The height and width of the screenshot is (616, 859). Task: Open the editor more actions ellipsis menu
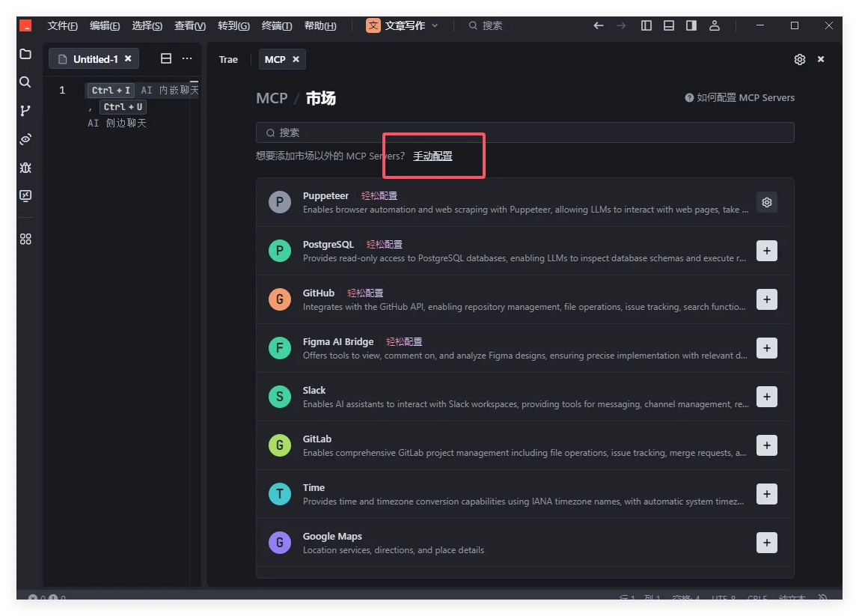(187, 58)
